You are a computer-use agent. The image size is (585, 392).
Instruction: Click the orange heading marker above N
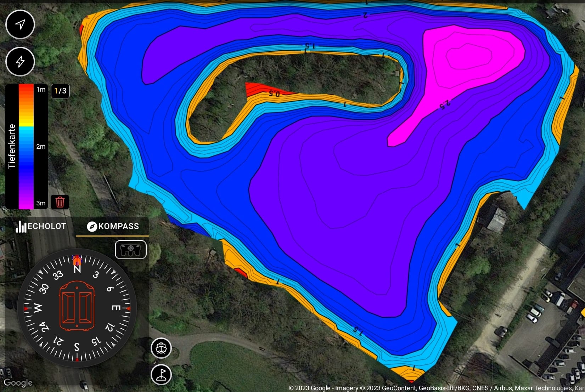(77, 260)
